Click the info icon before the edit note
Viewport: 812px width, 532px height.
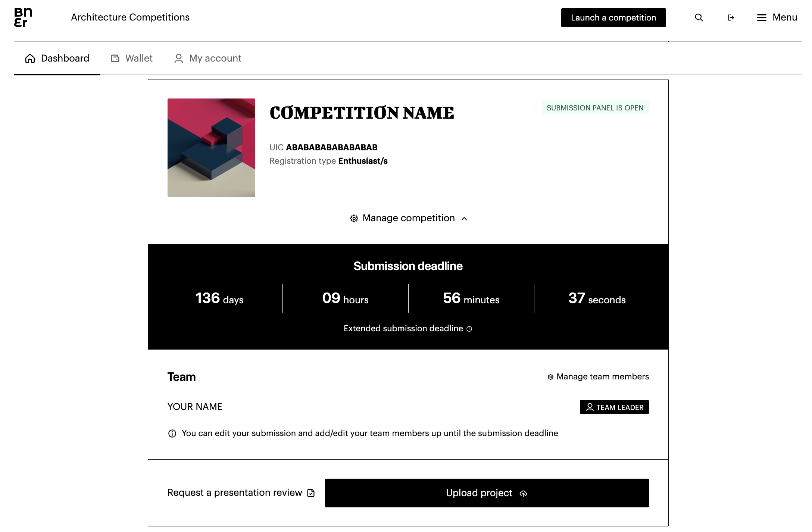(x=172, y=434)
